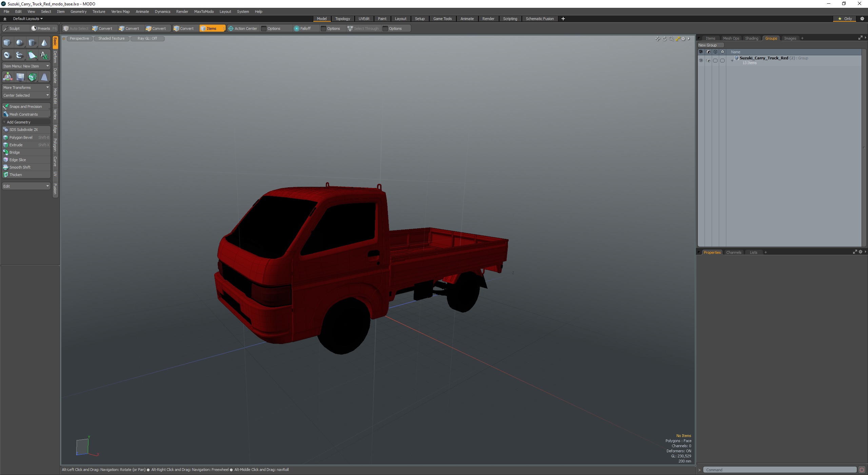The width and height of the screenshot is (868, 475).
Task: Expand the Groups panel to full size
Action: [x=860, y=38]
